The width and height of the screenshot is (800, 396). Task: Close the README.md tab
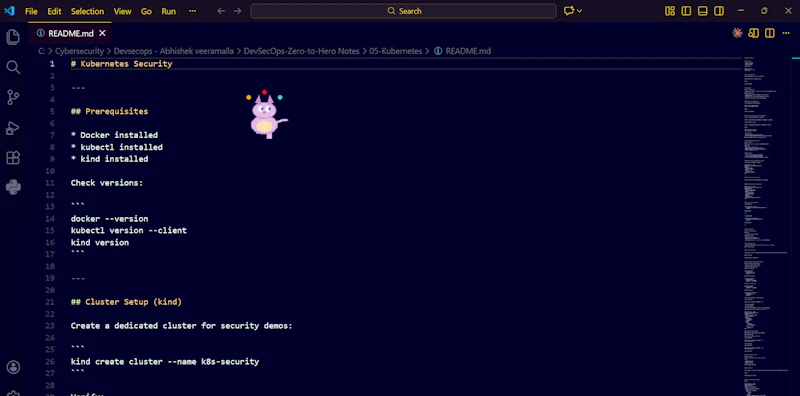click(102, 33)
